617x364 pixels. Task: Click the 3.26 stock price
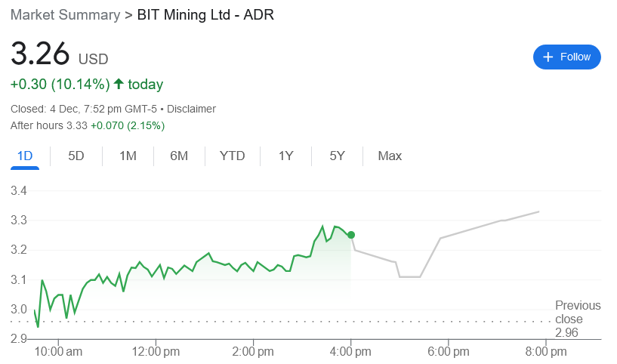[40, 56]
